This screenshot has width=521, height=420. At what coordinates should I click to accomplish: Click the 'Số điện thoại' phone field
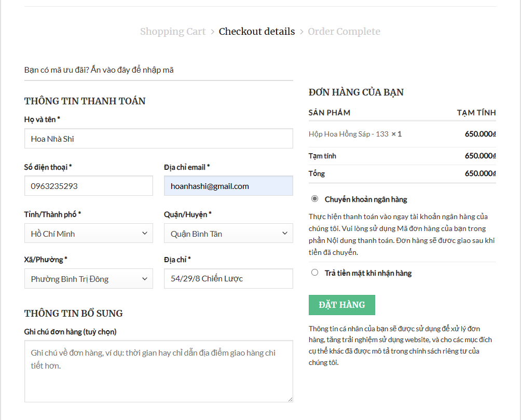tap(88, 186)
